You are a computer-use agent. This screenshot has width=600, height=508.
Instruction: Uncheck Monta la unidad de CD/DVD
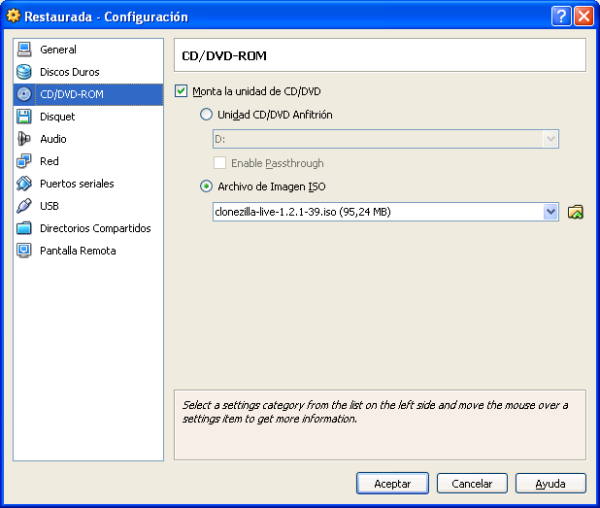181,91
